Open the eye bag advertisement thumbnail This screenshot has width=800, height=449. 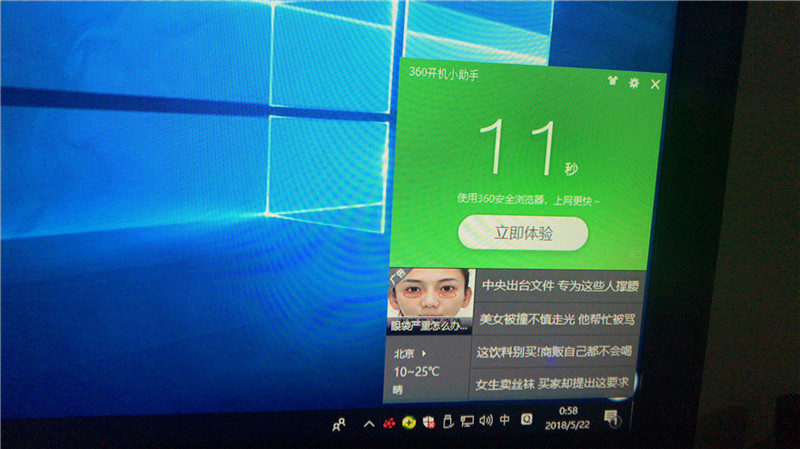pos(430,301)
